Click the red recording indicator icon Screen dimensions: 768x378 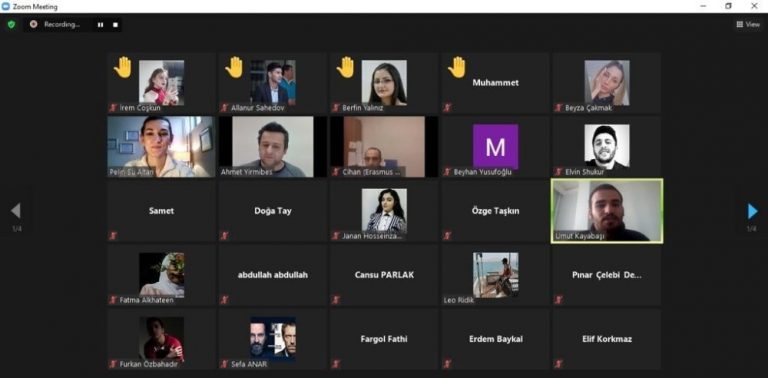click(33, 24)
